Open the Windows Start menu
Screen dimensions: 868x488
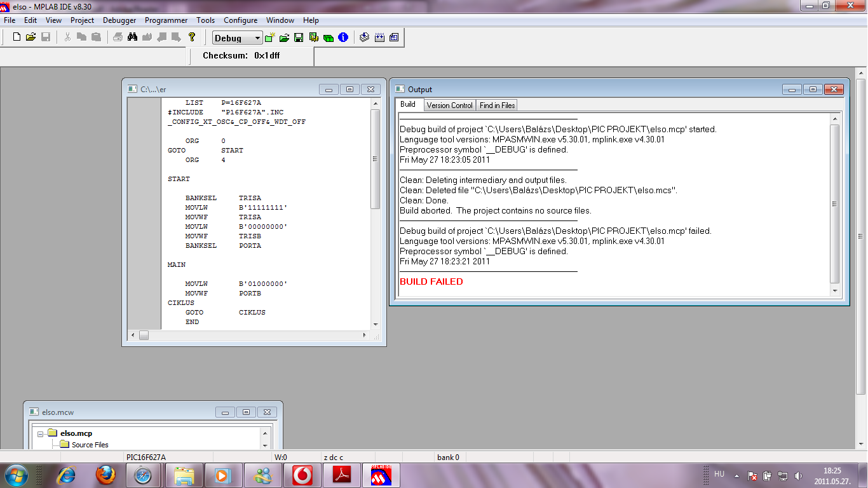click(16, 475)
